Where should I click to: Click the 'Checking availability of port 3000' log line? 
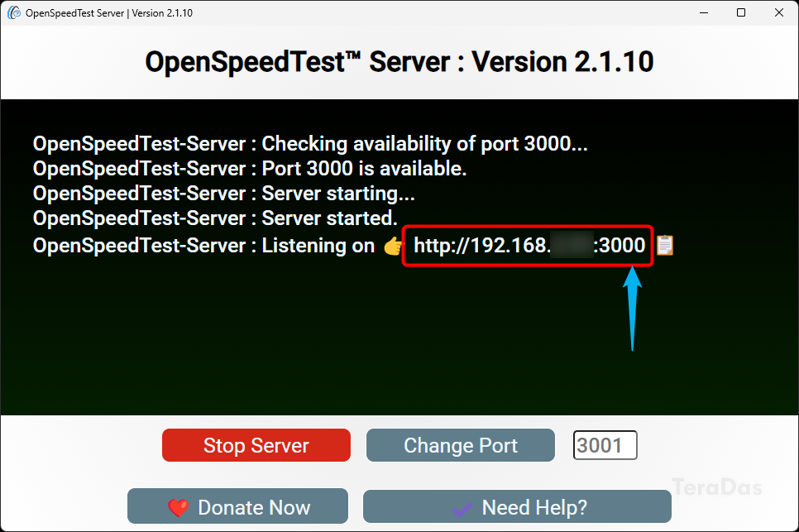pos(310,143)
